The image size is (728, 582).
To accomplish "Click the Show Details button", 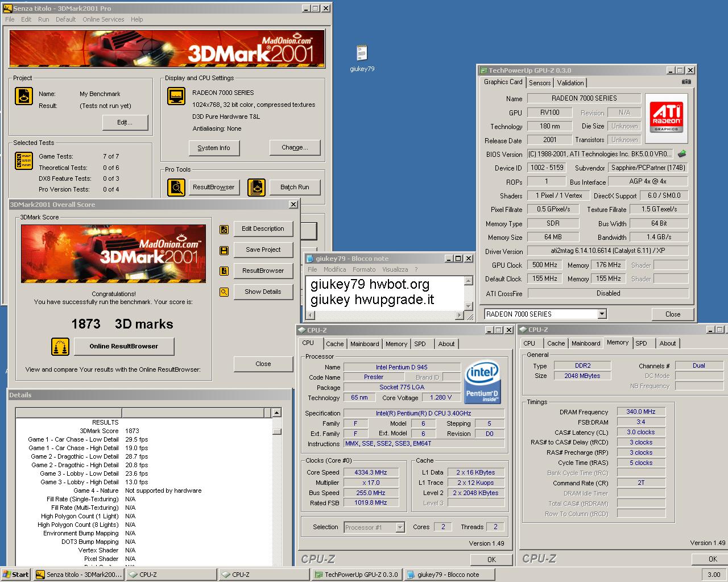I will point(263,292).
